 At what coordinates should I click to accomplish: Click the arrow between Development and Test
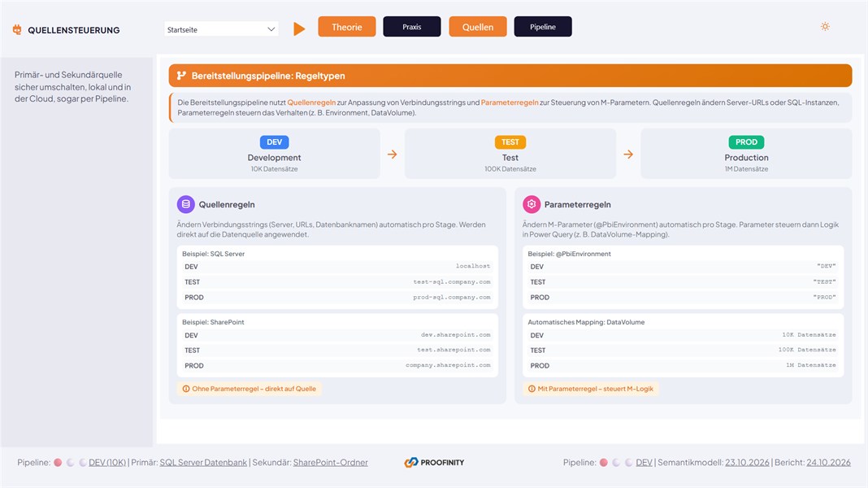pyautogui.click(x=392, y=154)
